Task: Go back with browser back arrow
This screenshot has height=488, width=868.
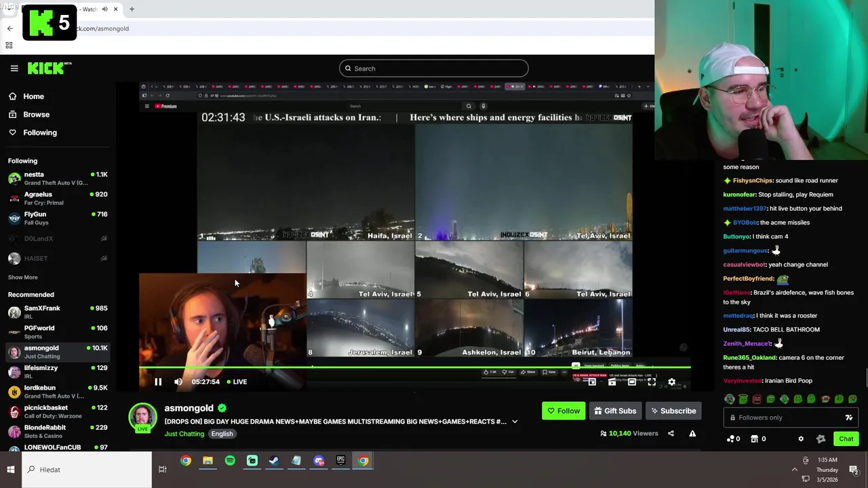Action: coord(9,28)
